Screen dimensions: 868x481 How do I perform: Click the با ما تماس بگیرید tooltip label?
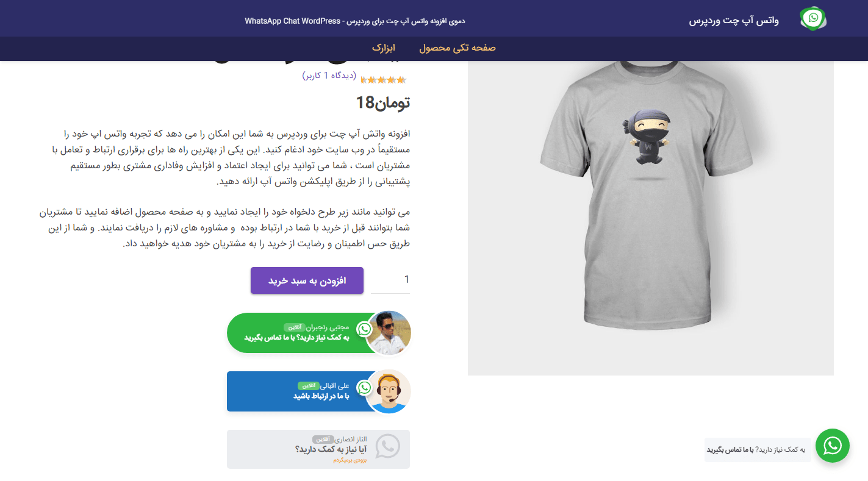[758, 449]
